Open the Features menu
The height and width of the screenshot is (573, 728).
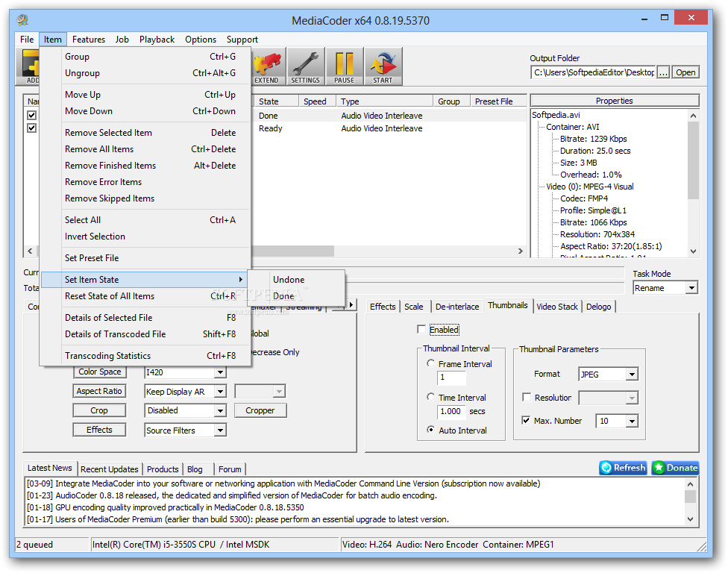pyautogui.click(x=88, y=40)
